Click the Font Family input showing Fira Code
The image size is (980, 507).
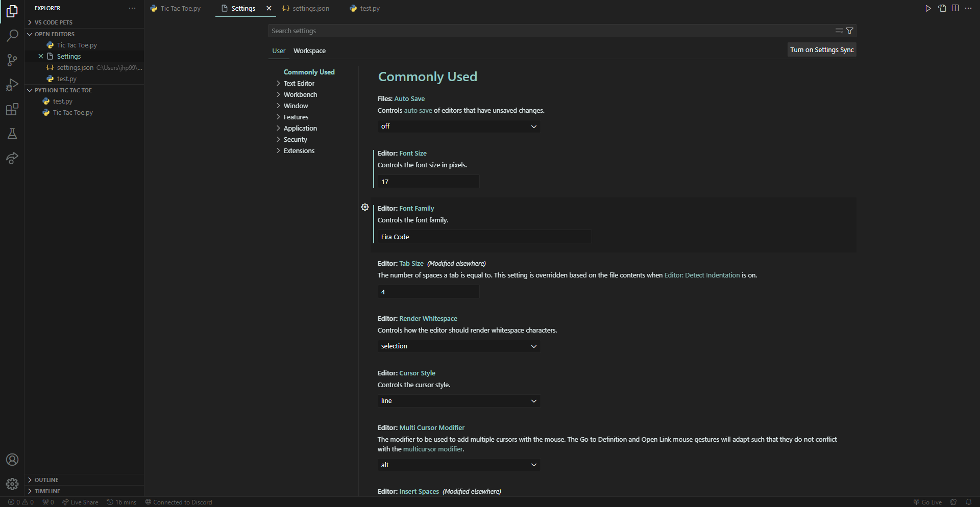[x=484, y=237]
